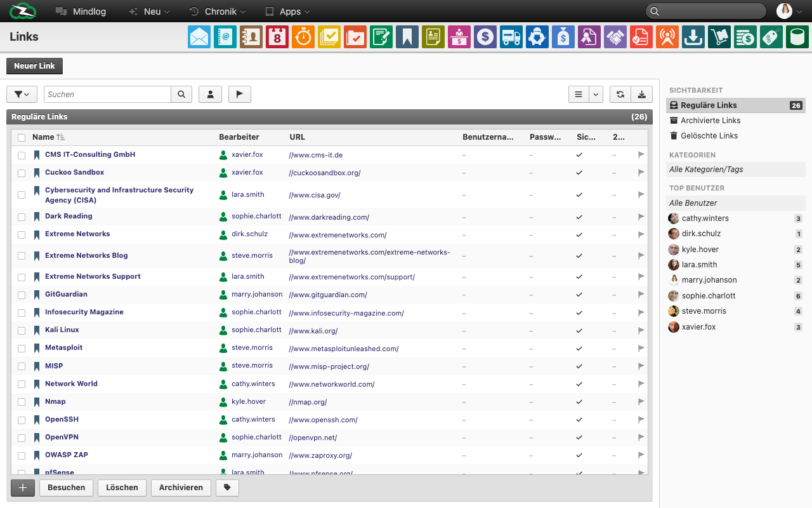Open the blue delivery truck icon
This screenshot has height=508, width=812.
(511, 37)
